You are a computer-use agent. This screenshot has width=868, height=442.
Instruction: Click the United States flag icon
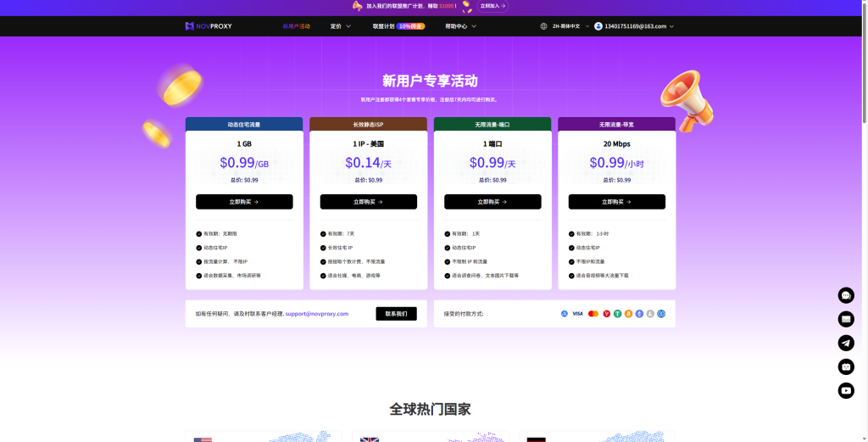click(203, 439)
